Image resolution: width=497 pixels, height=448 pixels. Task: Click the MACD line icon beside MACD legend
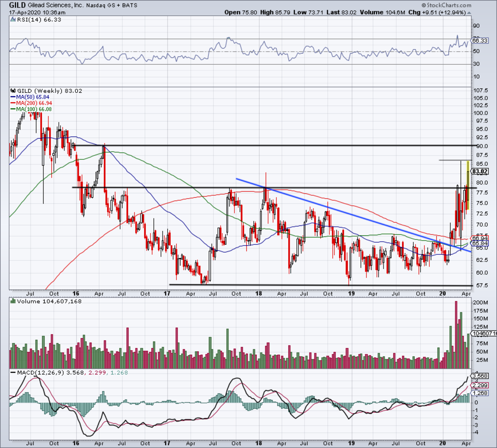(13, 373)
